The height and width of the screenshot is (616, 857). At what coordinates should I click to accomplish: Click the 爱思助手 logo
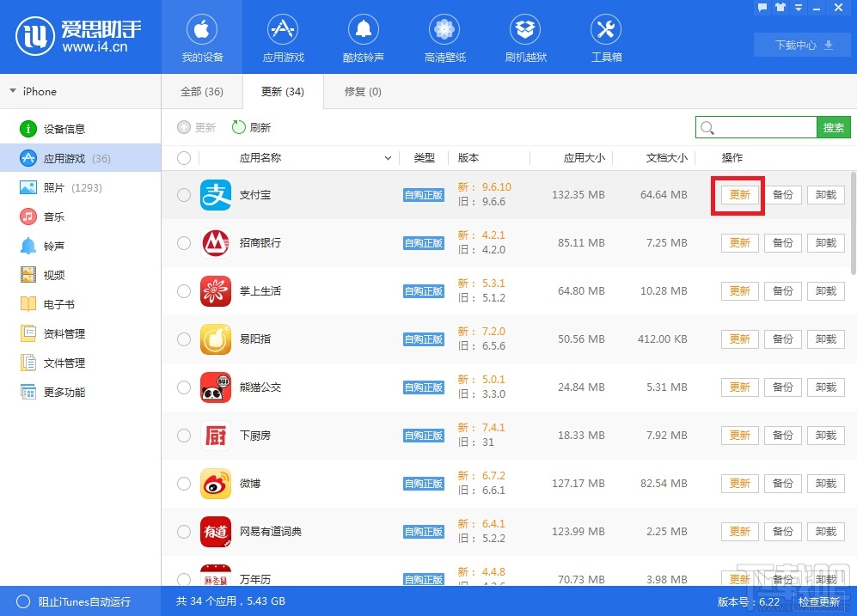[78, 36]
